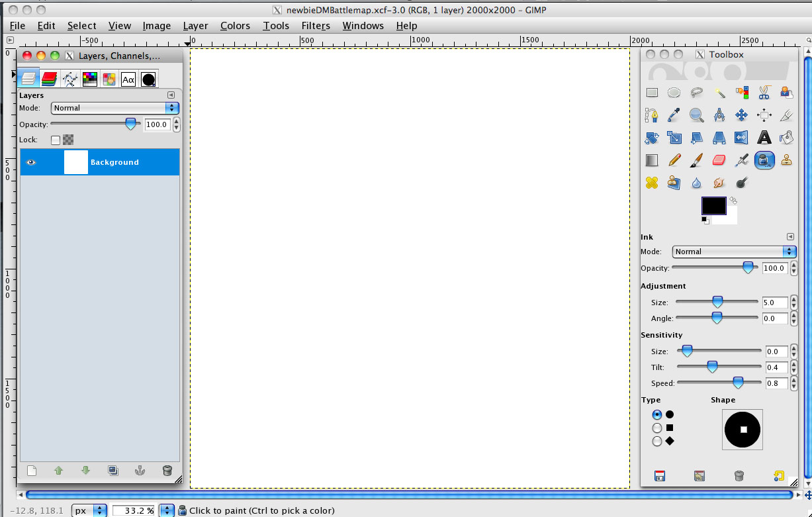Open the Ink tool Mode dropdown

click(x=734, y=252)
